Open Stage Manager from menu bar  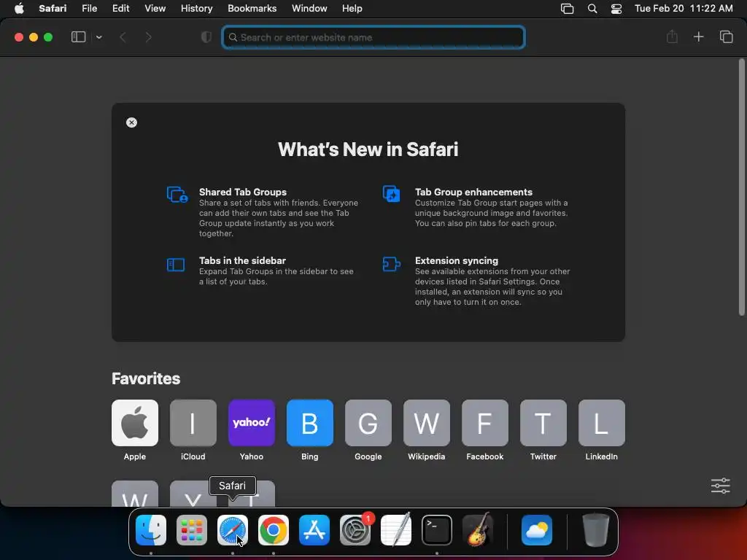[567, 8]
